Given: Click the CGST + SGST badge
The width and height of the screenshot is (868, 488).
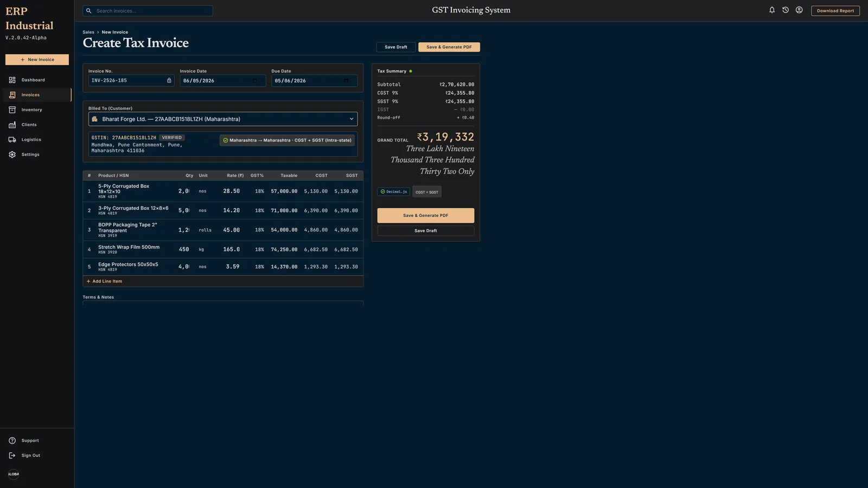Looking at the screenshot, I should (427, 192).
